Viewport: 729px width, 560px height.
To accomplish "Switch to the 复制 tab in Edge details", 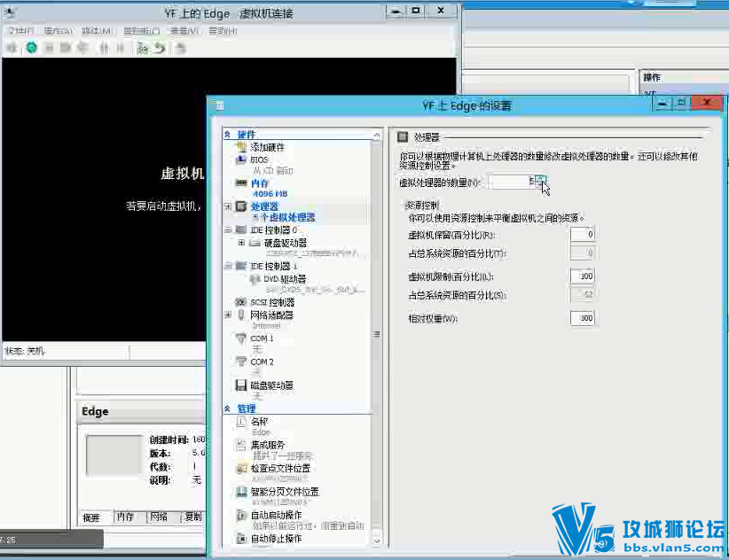I will click(193, 517).
